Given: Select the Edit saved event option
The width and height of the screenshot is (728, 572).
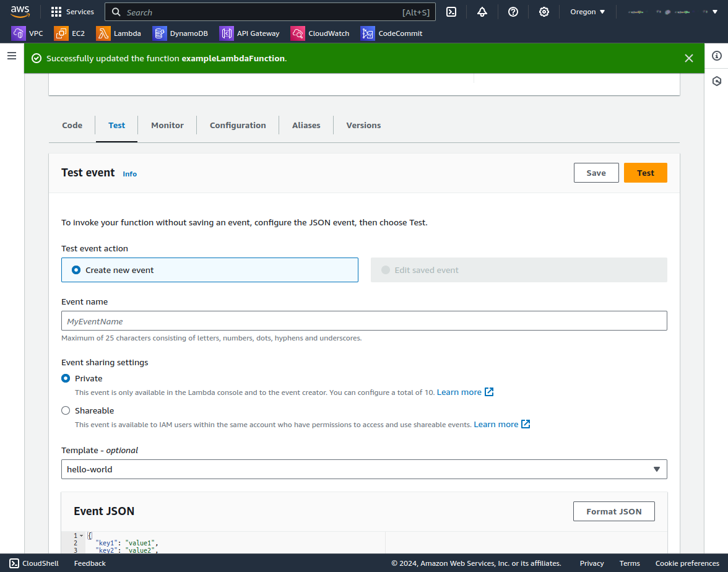Looking at the screenshot, I should [519, 270].
